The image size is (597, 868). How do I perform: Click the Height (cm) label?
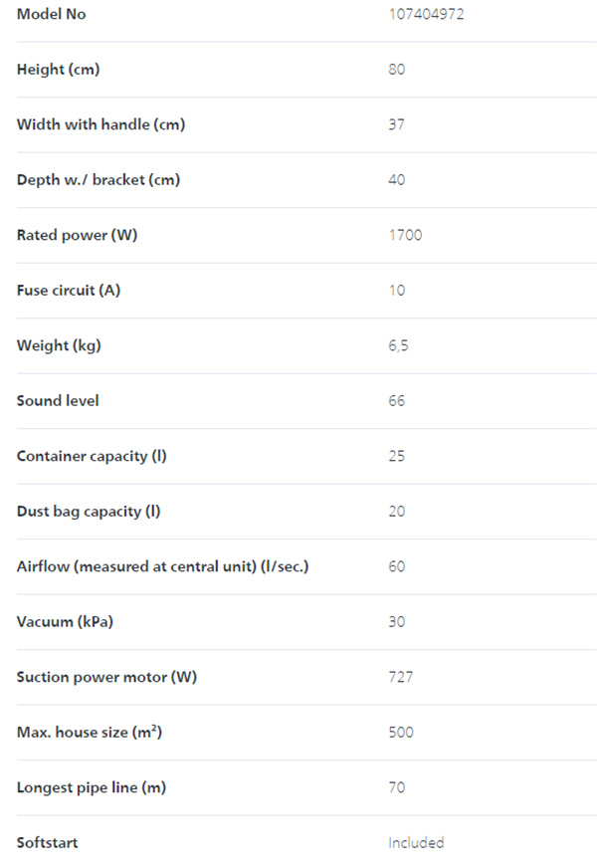pos(58,70)
